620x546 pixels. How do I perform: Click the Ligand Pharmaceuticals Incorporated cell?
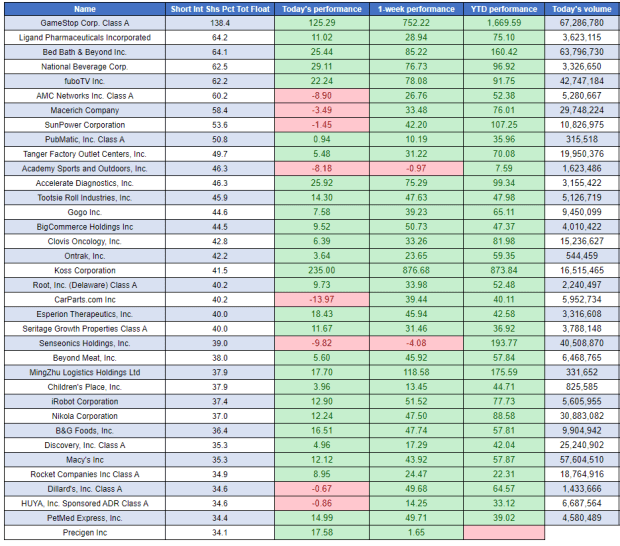coord(85,38)
